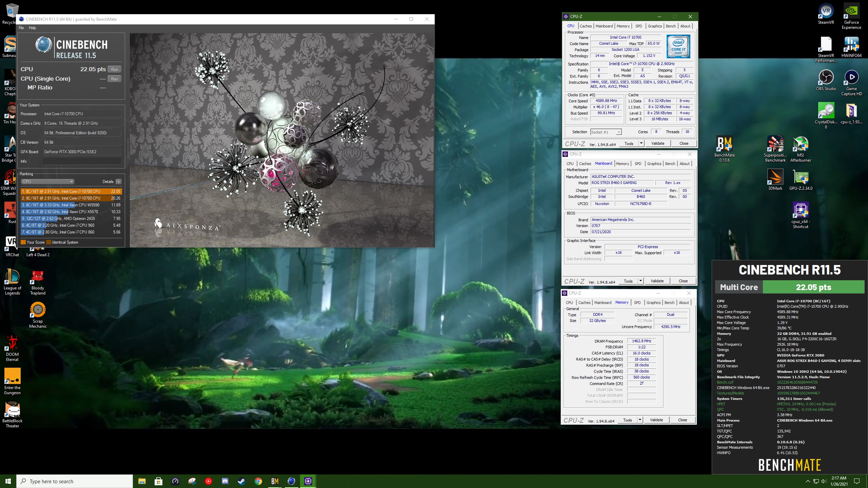Select AMD Opteron 2435 ranking row
Viewport: 868px width, 488px height.
[71, 219]
